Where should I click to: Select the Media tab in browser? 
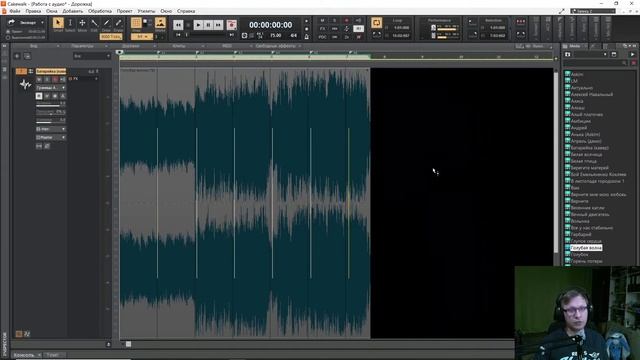tap(575, 46)
